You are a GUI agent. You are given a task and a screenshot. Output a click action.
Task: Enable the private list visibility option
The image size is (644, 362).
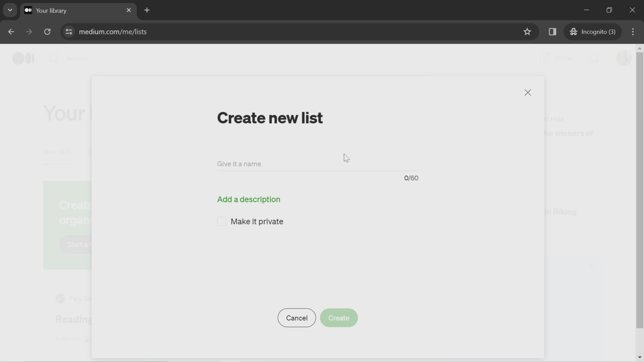tap(222, 221)
